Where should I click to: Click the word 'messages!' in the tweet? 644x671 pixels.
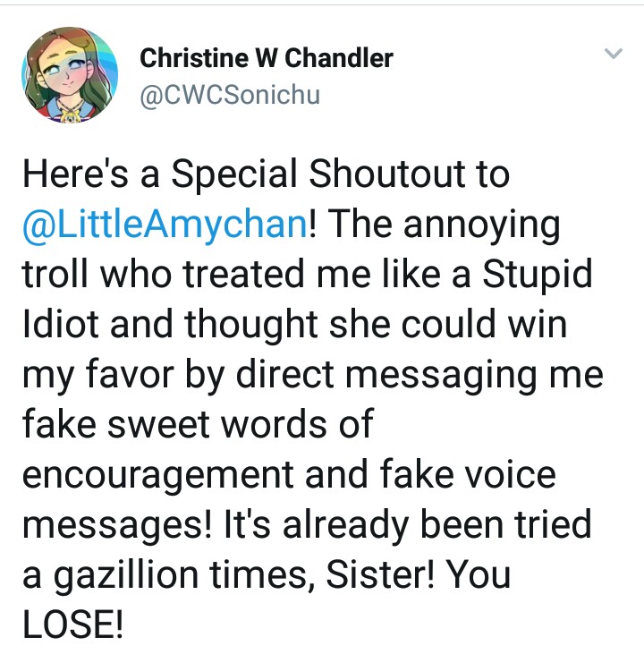coord(117,525)
